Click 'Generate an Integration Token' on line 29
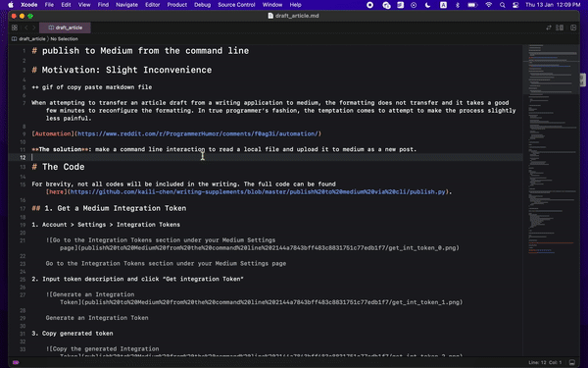The height and width of the screenshot is (368, 588). [x=97, y=318]
